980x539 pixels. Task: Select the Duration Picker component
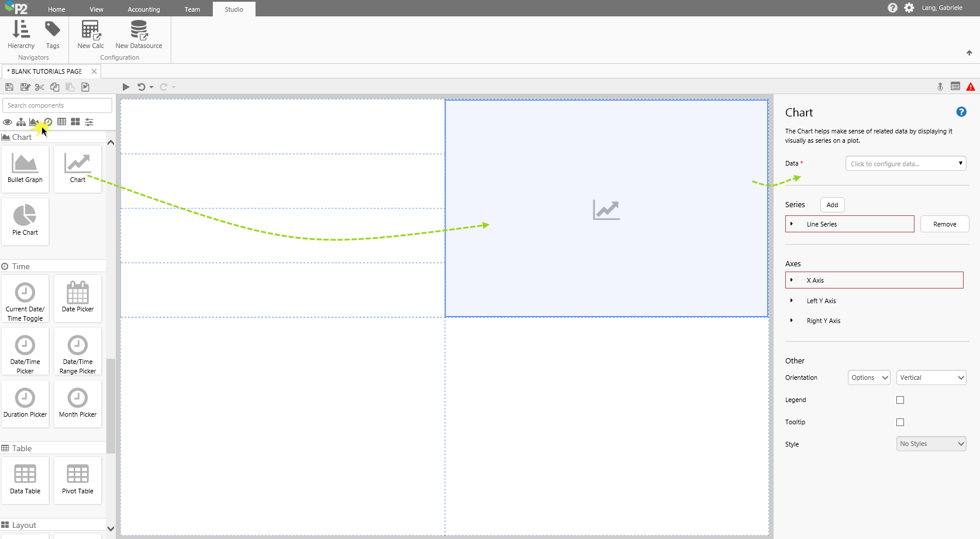point(25,404)
